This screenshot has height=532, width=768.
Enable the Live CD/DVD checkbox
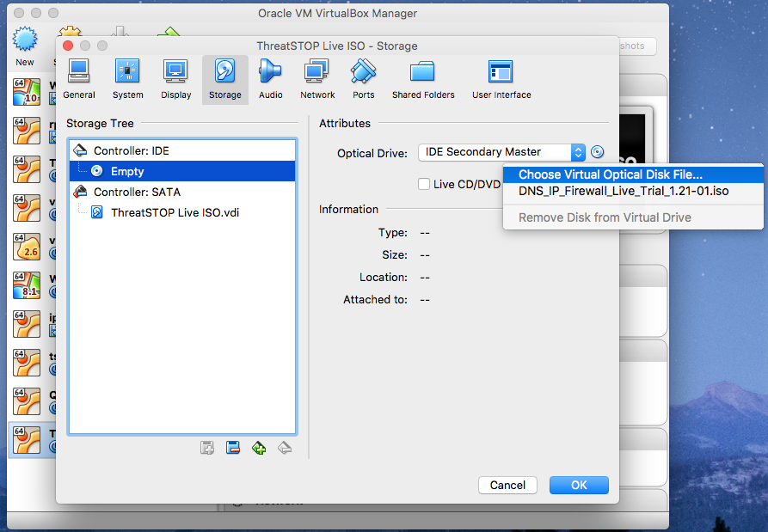click(x=424, y=184)
